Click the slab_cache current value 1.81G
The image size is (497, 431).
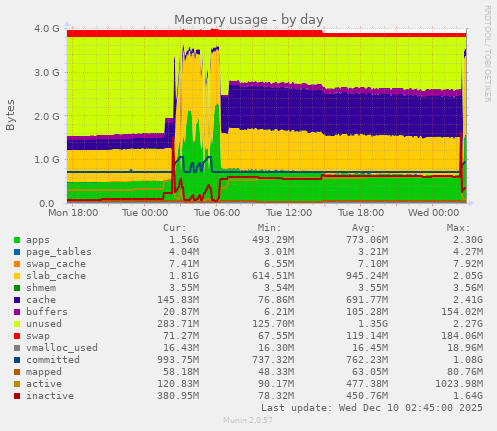click(184, 276)
